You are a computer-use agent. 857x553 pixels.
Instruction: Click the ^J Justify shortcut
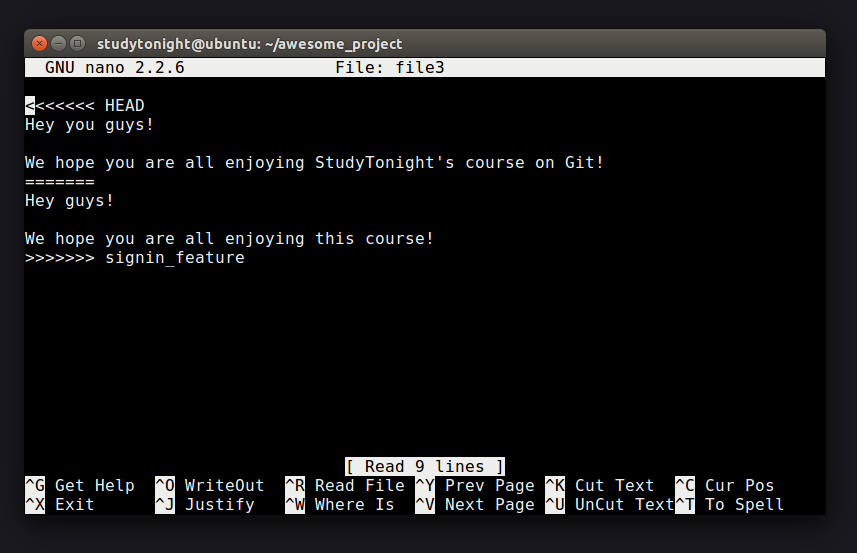click(205, 504)
